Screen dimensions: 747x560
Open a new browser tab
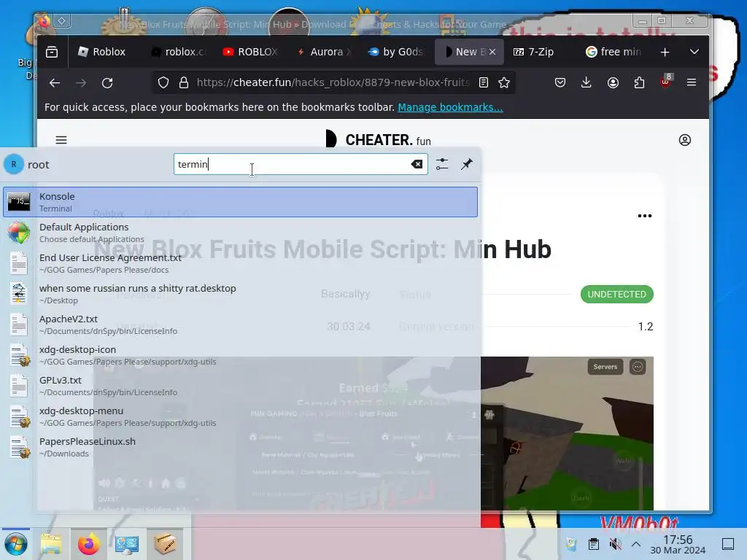coord(665,52)
